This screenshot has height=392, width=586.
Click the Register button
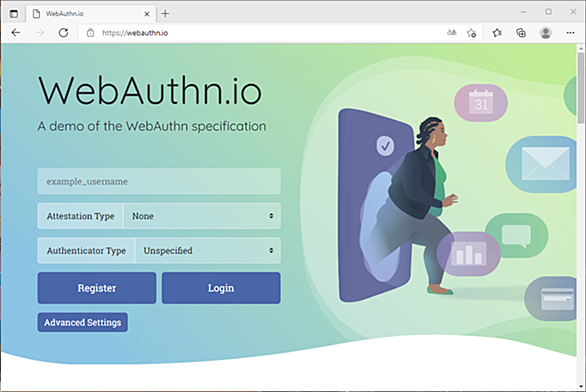[97, 288]
